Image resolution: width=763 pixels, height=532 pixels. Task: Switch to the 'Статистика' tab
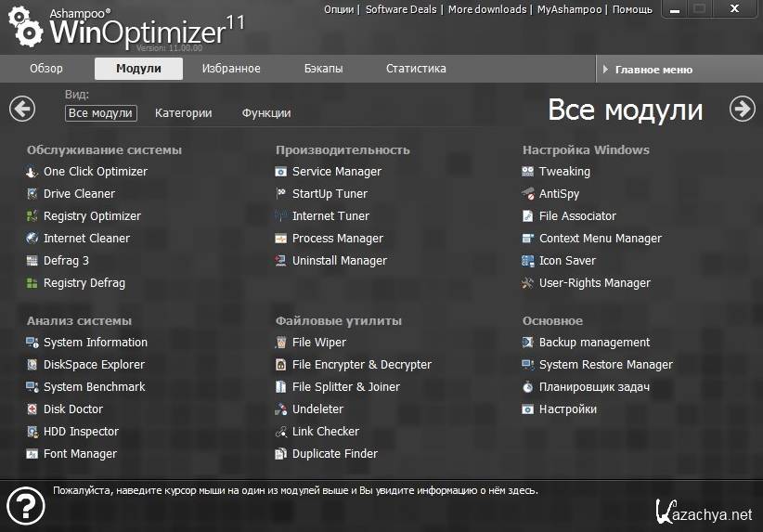point(416,69)
